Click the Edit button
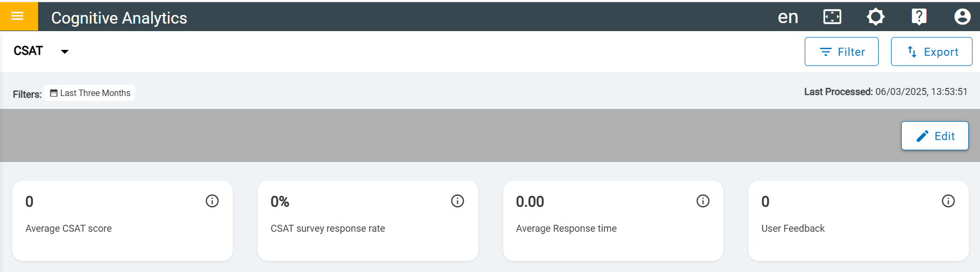The image size is (980, 272). pos(934,136)
